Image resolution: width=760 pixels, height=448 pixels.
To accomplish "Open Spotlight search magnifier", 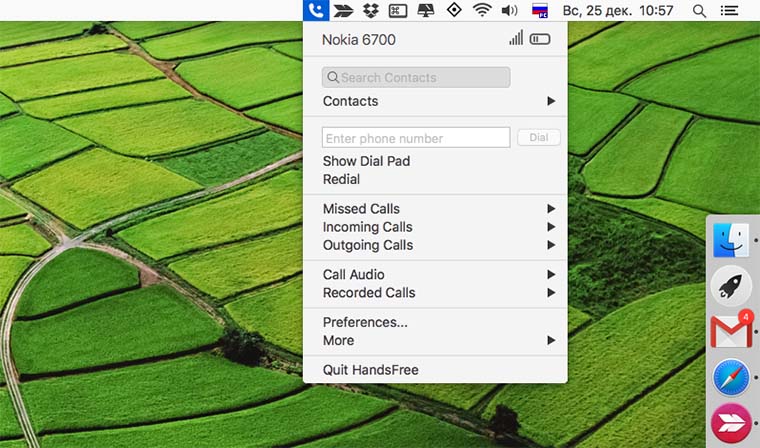I will 699,11.
